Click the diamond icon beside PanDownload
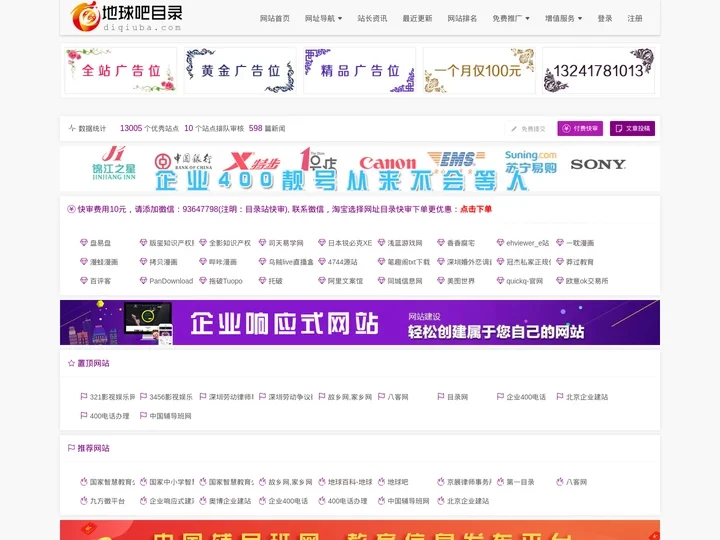This screenshot has height=540, width=720. (143, 280)
